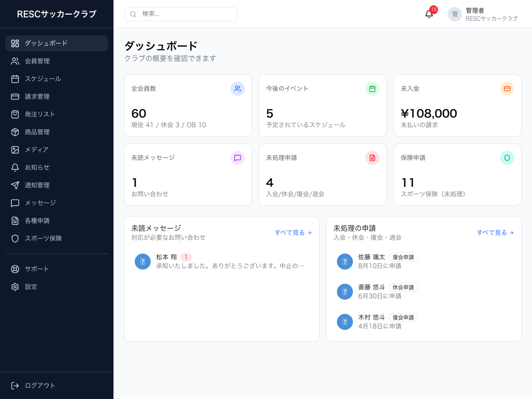Click 松本 翔 message preview text
The height and width of the screenshot is (399, 532).
click(230, 266)
